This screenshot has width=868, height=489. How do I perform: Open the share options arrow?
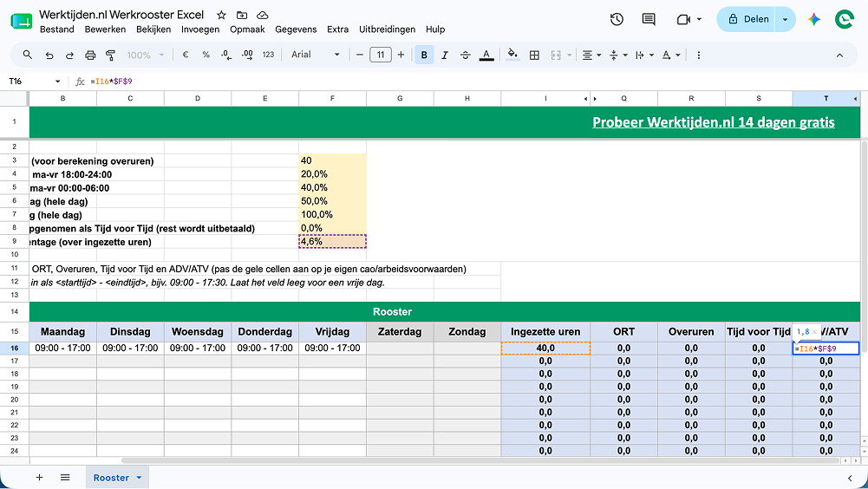point(785,19)
